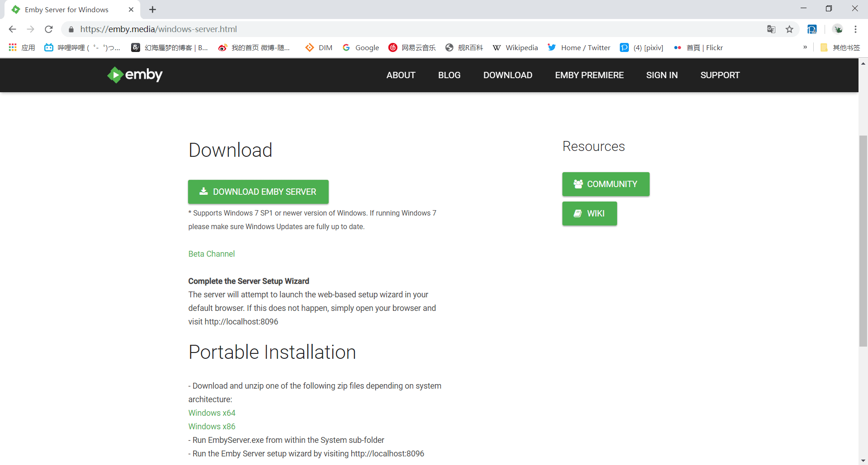
Task: Click the scrollbar down arrow
Action: [x=863, y=460]
